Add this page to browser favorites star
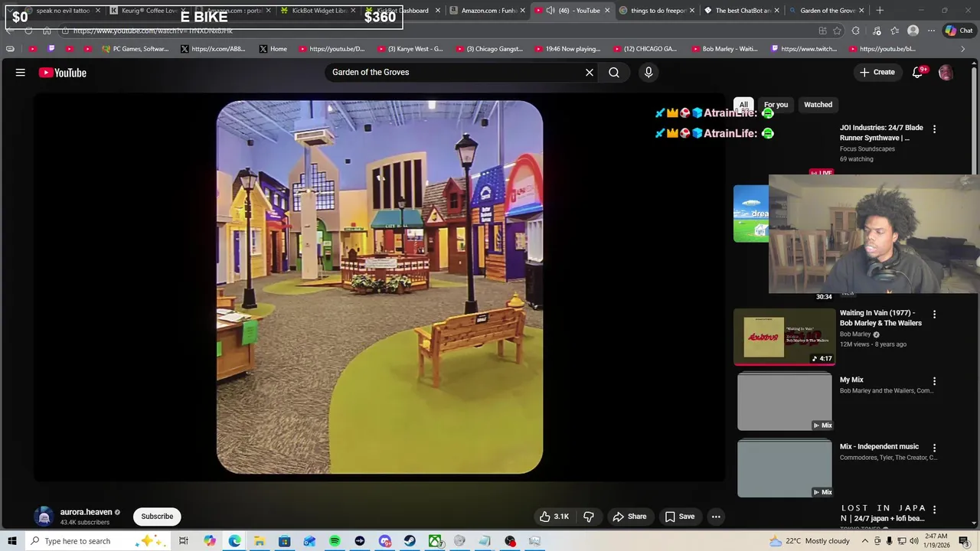 [837, 31]
